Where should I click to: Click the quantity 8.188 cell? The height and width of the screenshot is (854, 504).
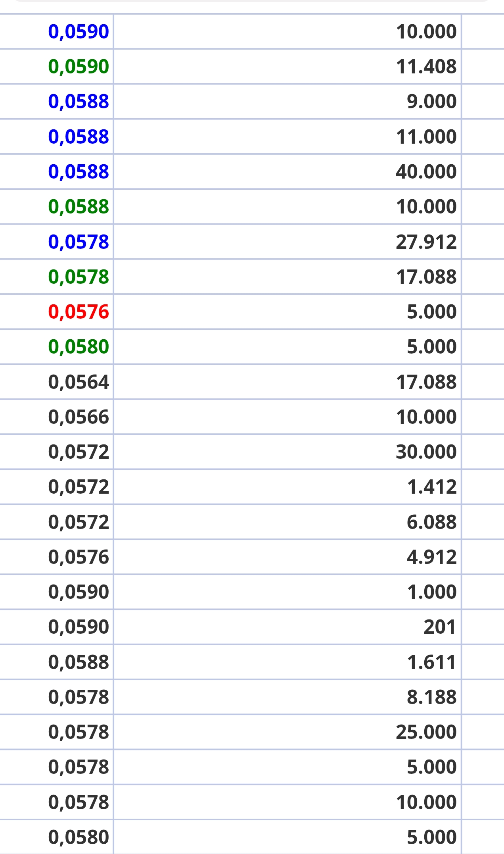pos(287,697)
